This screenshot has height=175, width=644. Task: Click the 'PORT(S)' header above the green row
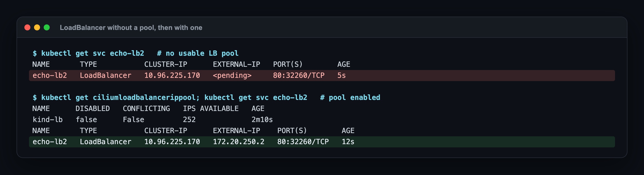292,130
